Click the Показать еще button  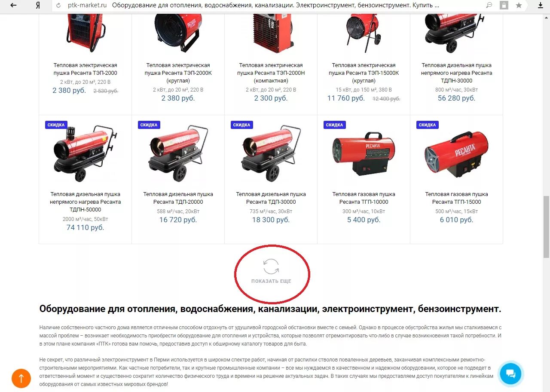[271, 281]
